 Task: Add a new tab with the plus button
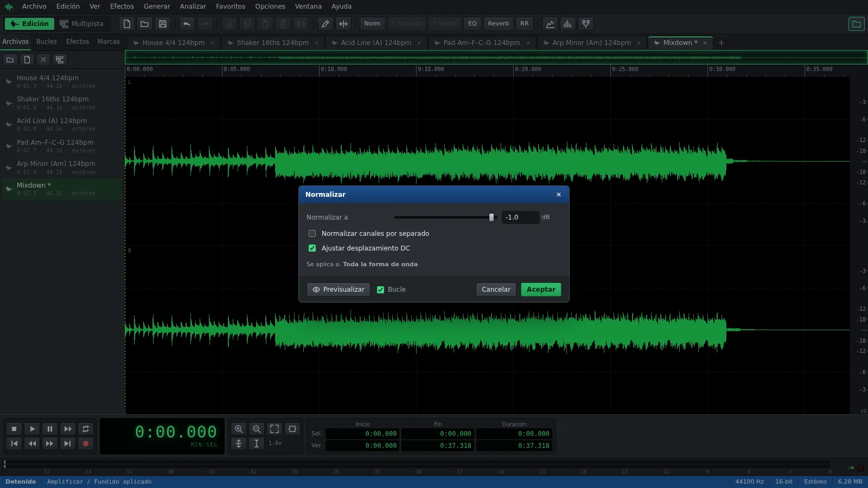click(x=722, y=43)
